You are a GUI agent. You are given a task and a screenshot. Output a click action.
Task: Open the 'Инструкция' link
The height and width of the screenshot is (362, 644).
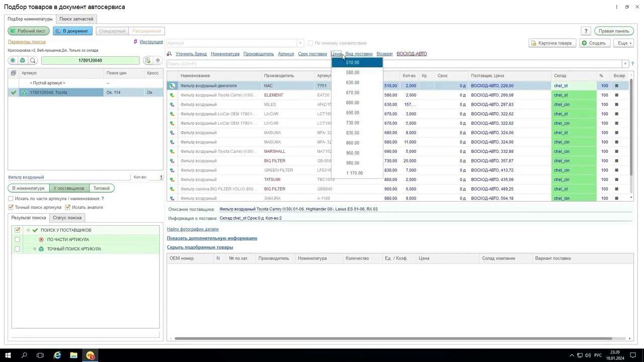tap(151, 42)
